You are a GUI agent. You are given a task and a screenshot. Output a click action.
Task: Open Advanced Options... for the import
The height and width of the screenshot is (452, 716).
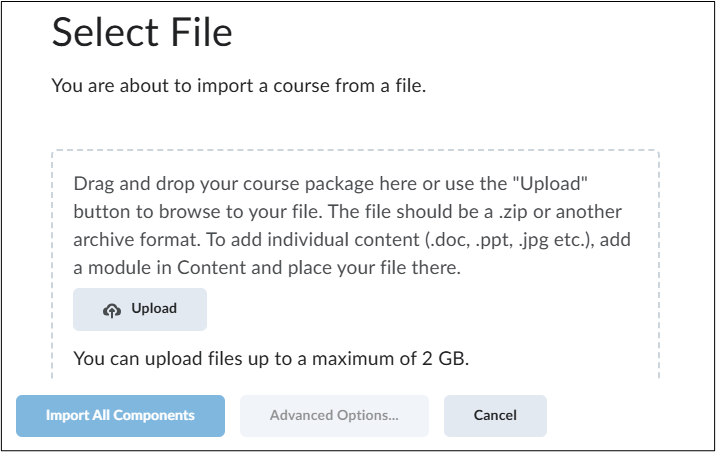click(x=334, y=415)
